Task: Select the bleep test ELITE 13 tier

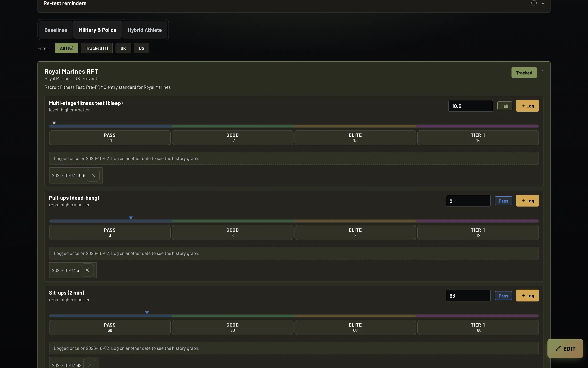Action: click(x=355, y=138)
